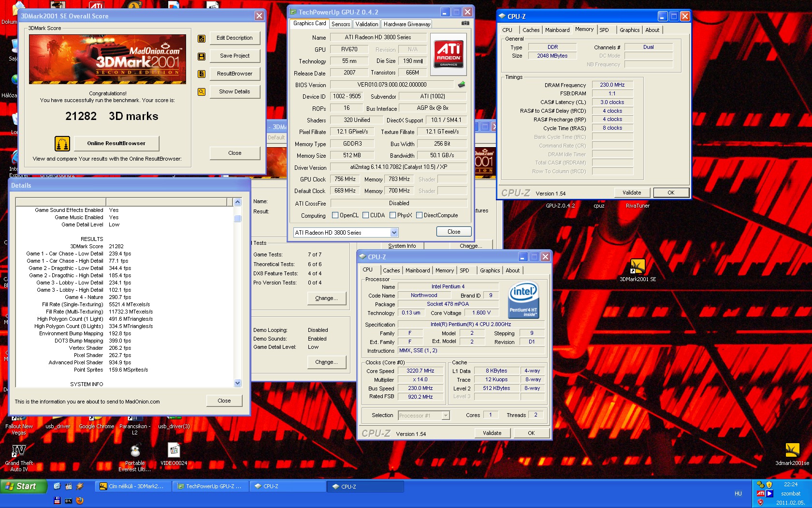Image resolution: width=812 pixels, height=508 pixels.
Task: Enable the OpenCL checkbox in GPU-Z
Action: [335, 215]
